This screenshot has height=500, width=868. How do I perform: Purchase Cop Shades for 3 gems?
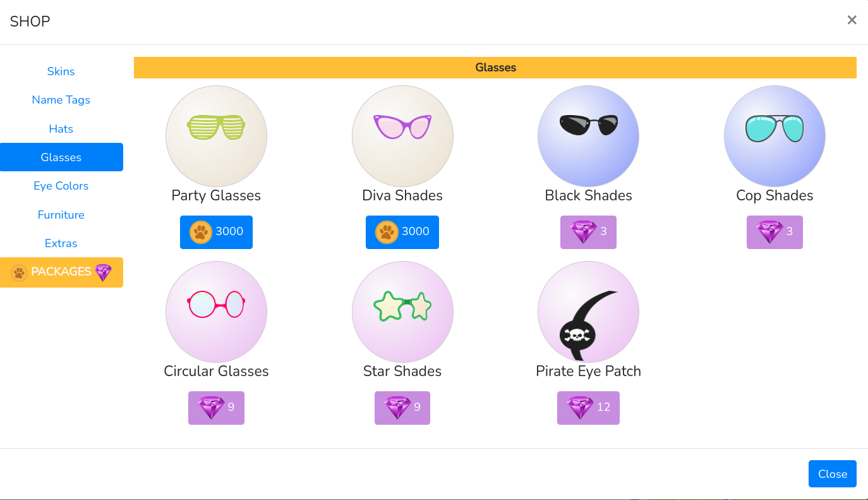coord(775,232)
